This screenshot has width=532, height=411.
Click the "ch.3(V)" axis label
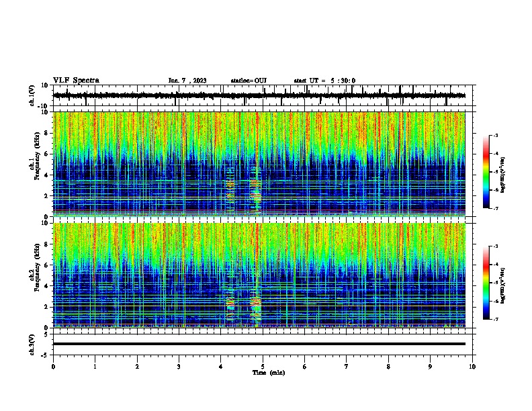[32, 345]
